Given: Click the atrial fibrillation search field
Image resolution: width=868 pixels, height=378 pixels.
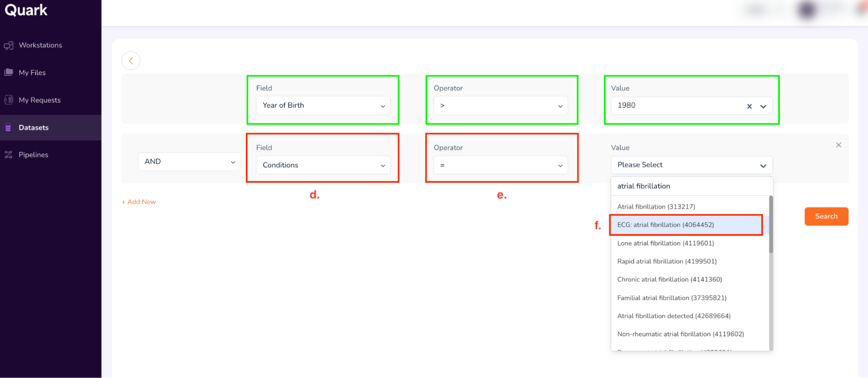Looking at the screenshot, I should tap(691, 186).
